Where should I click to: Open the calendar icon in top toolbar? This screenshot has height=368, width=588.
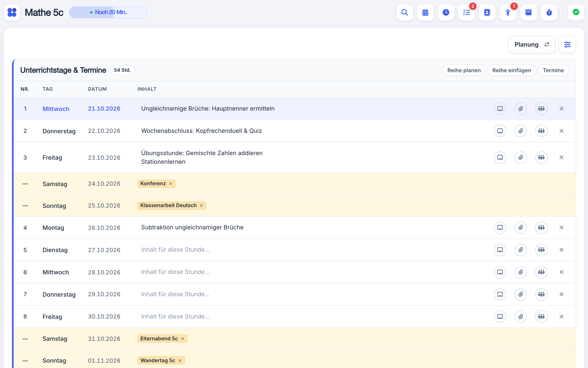[x=425, y=12]
